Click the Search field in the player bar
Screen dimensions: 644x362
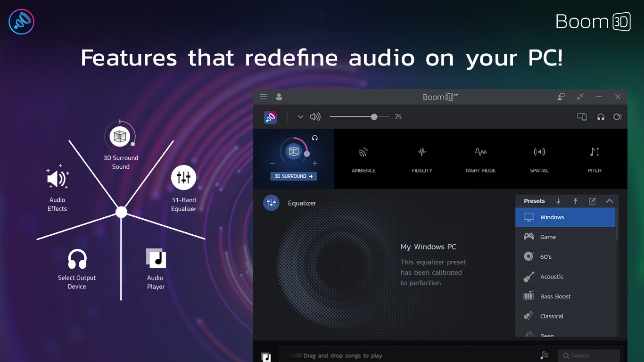pyautogui.click(x=589, y=355)
